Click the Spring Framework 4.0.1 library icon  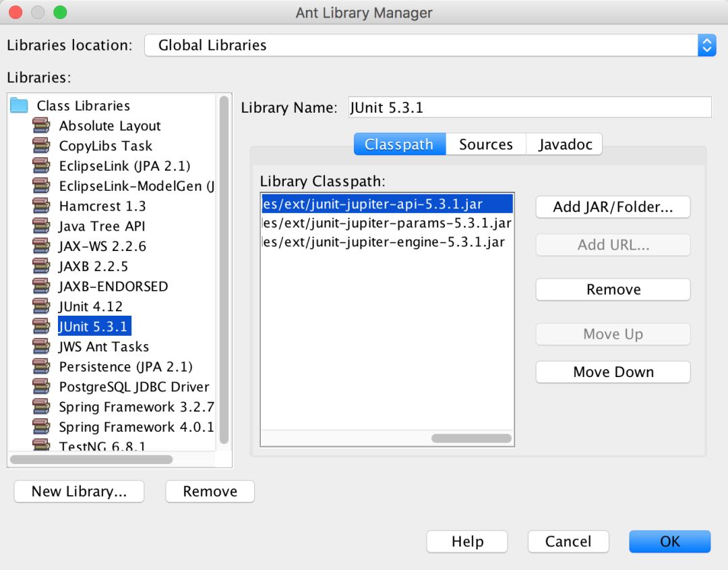(x=41, y=426)
